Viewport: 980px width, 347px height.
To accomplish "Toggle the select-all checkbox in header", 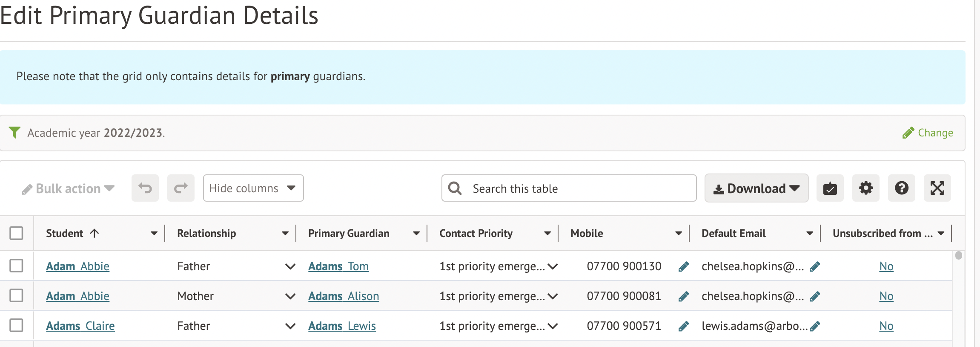I will pos(16,233).
